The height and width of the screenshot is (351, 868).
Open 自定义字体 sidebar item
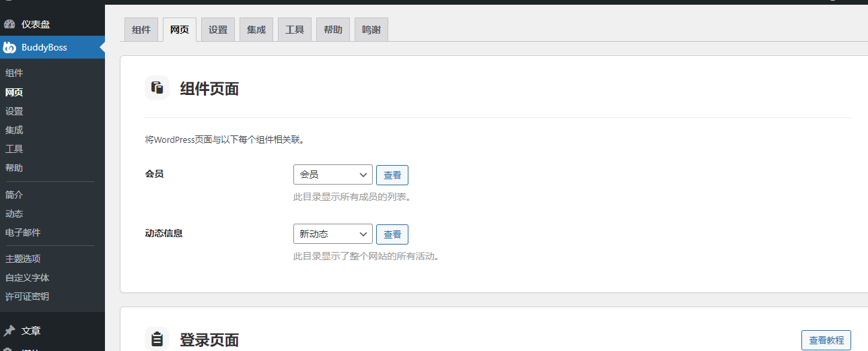tap(27, 278)
